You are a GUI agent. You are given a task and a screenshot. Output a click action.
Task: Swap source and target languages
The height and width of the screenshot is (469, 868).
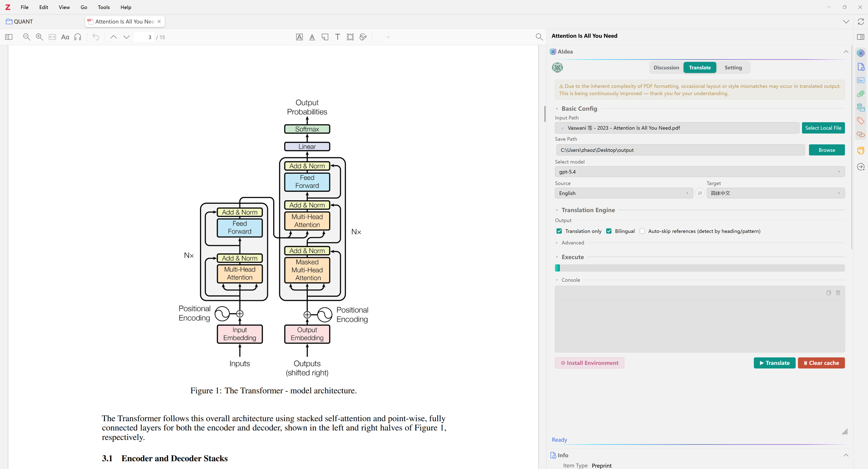click(x=700, y=193)
